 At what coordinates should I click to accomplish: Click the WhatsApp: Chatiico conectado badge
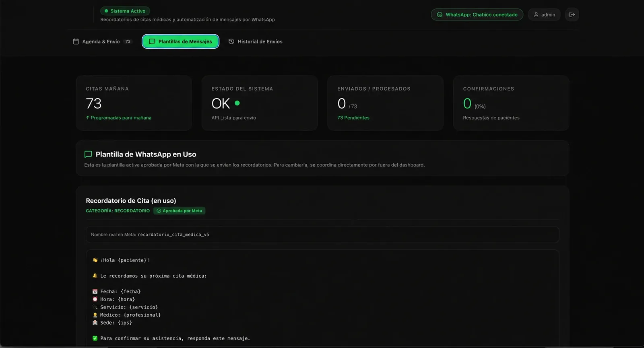477,14
